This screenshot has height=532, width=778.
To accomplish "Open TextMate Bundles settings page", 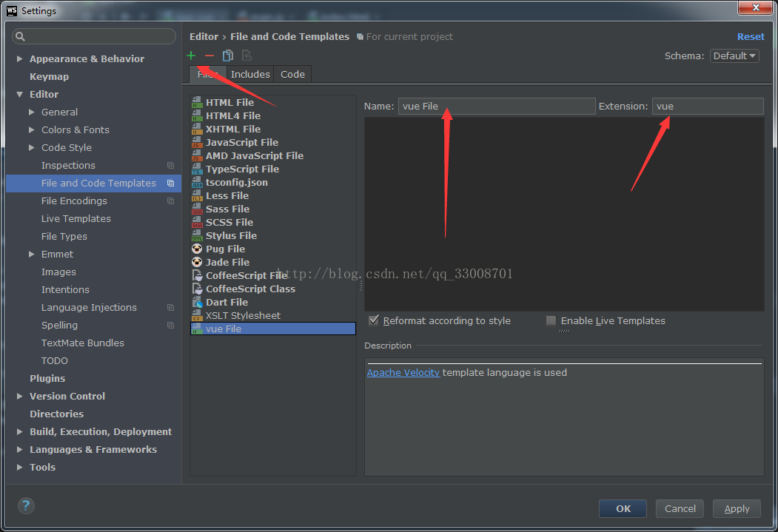I will click(x=82, y=343).
